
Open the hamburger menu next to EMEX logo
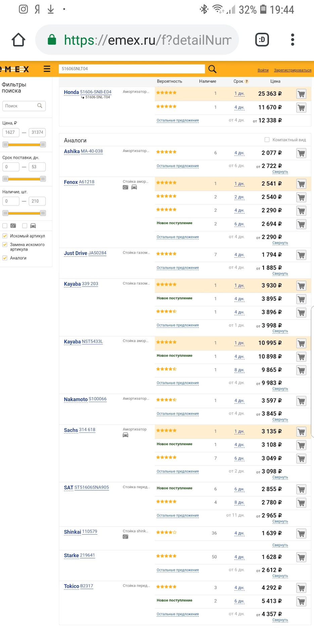(47, 69)
